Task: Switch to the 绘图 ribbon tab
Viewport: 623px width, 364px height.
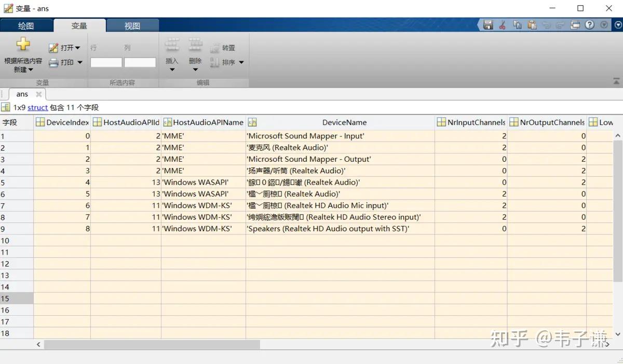Action: point(27,25)
